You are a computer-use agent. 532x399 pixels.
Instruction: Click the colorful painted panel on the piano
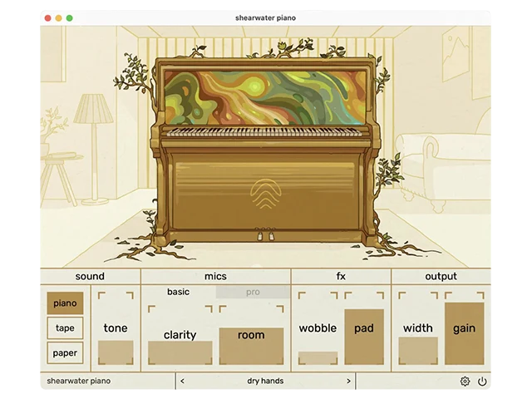pos(265,98)
